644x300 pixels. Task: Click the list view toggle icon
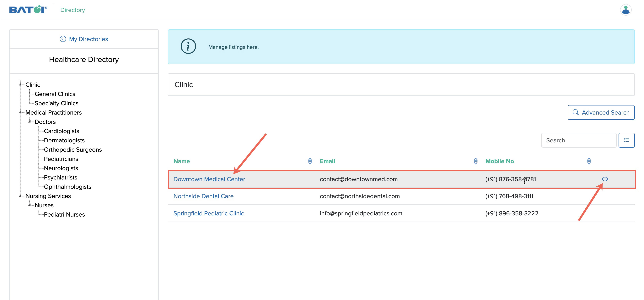pyautogui.click(x=627, y=140)
